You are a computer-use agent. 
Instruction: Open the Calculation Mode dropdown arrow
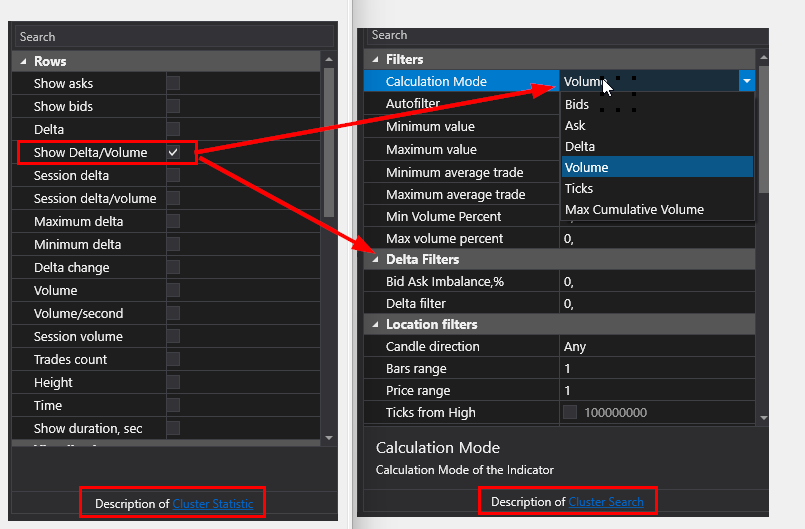coord(746,82)
